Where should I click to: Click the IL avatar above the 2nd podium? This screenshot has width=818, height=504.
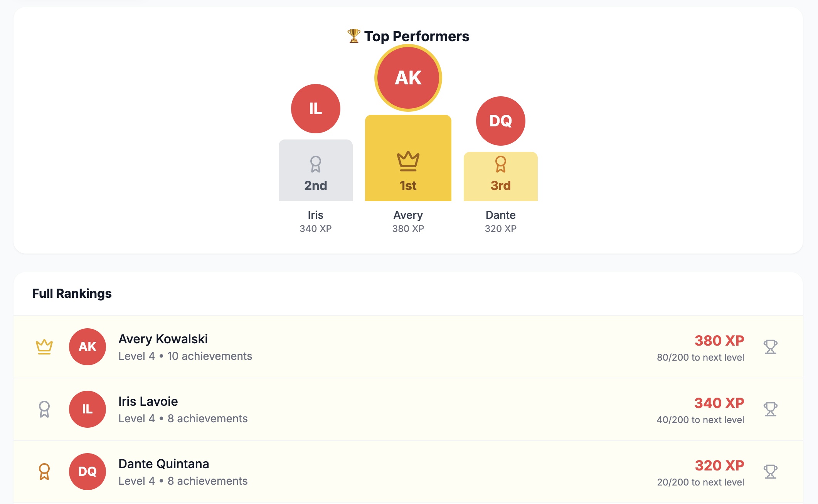(315, 109)
